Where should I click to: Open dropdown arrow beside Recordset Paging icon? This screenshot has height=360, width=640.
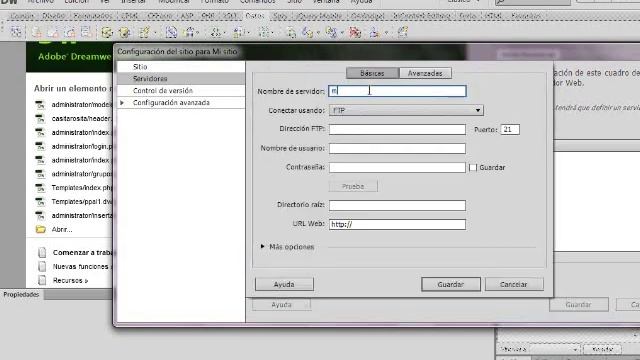(224, 33)
